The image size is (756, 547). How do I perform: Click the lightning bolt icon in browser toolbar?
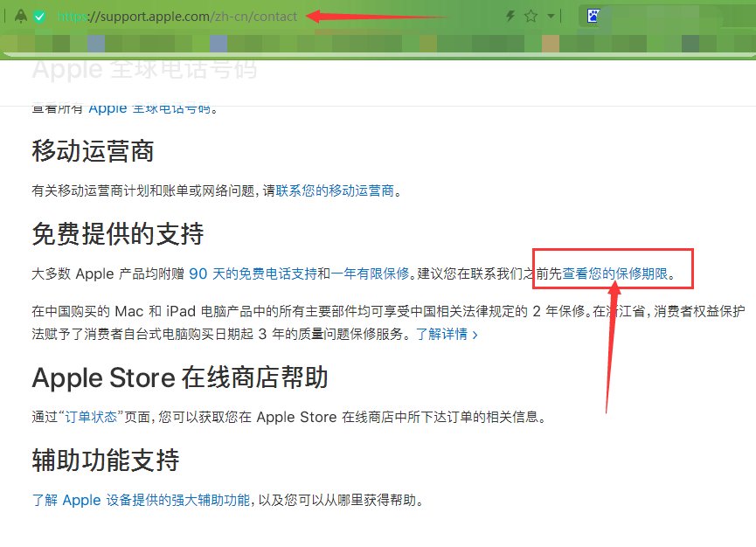510,15
